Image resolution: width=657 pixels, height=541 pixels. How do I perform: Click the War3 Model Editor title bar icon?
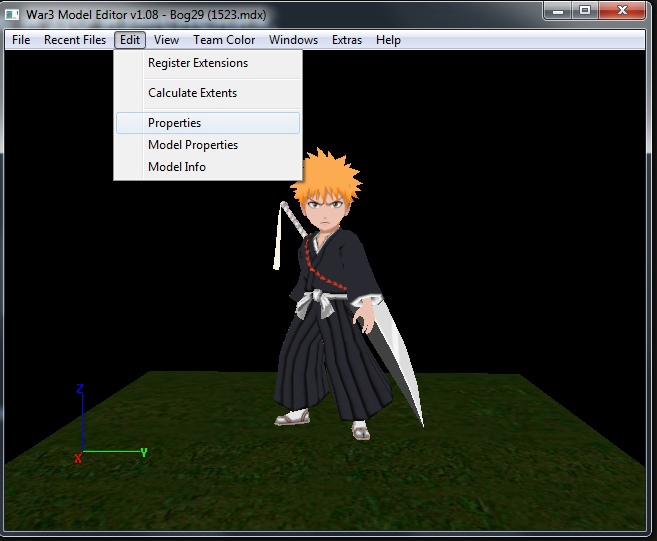[12, 15]
